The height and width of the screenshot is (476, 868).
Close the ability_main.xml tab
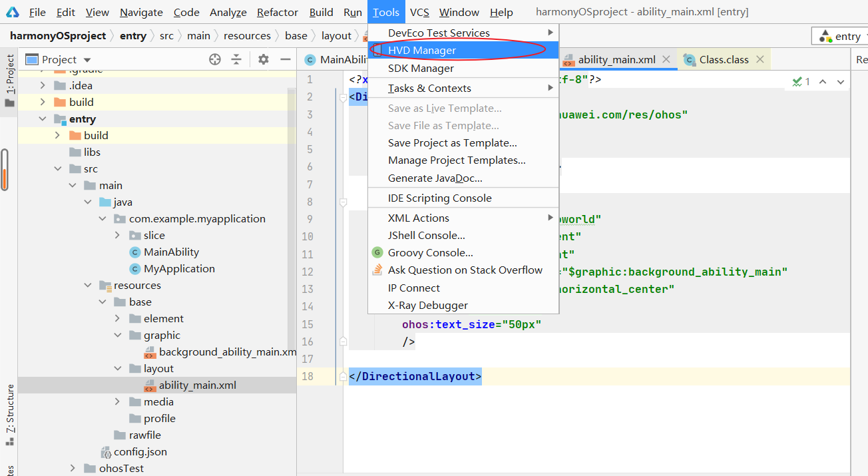click(x=666, y=60)
